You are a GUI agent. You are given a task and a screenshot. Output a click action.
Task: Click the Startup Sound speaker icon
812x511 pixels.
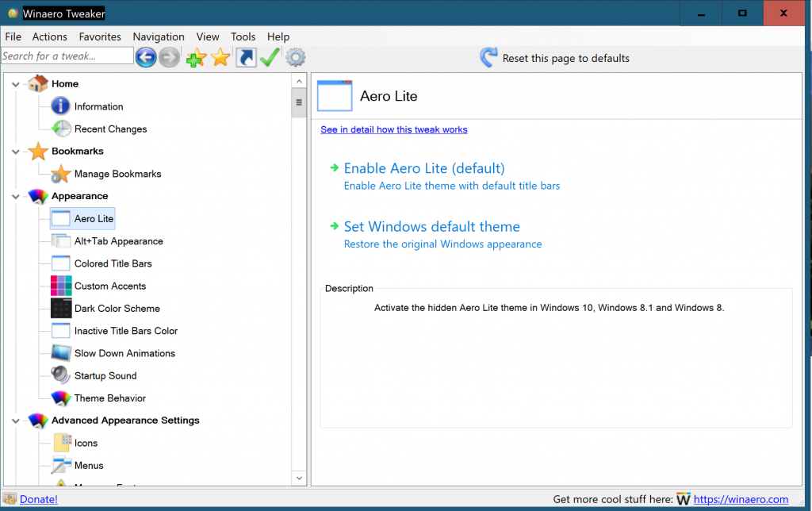60,375
